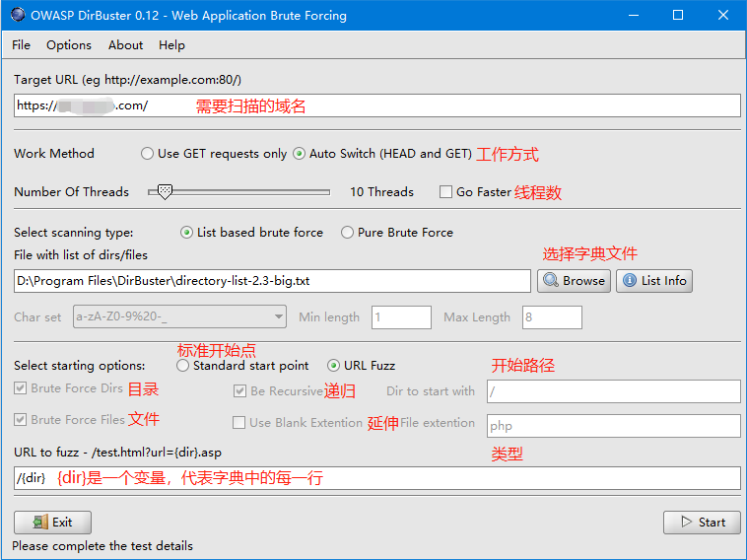Click the Number Of Threads slider handle
This screenshot has height=560, width=747.
pyautogui.click(x=165, y=192)
